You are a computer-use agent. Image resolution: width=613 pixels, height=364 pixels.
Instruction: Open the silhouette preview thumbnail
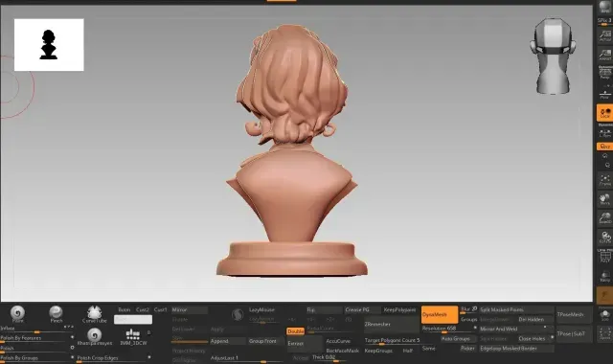pyautogui.click(x=49, y=45)
